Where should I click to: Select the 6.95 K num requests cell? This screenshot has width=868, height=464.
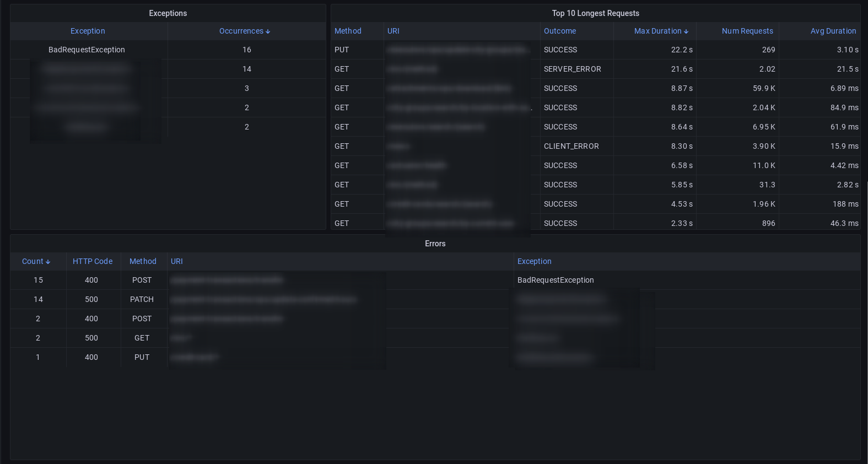764,127
